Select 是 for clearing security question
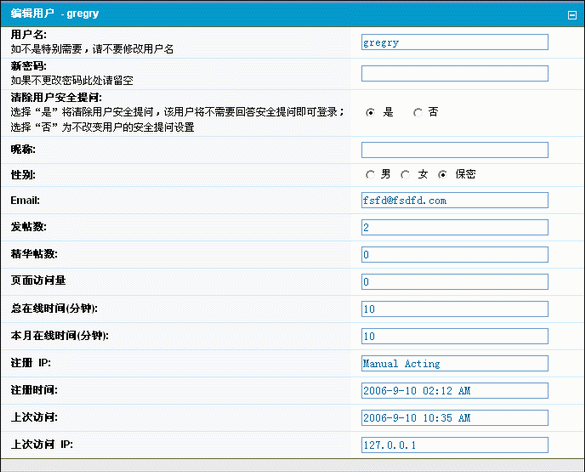Image resolution: width=585 pixels, height=472 pixels. [x=370, y=112]
